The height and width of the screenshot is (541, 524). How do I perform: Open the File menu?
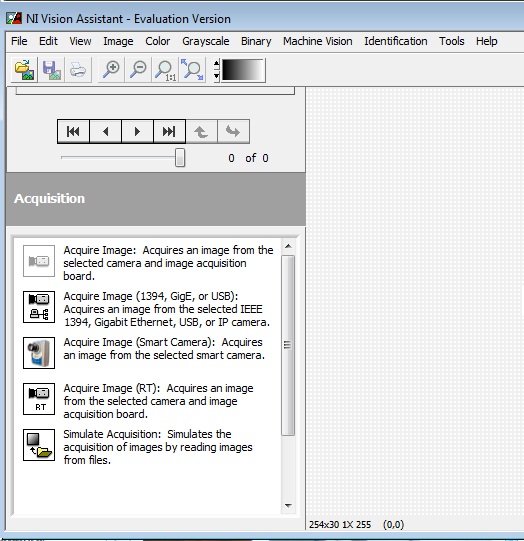19,41
